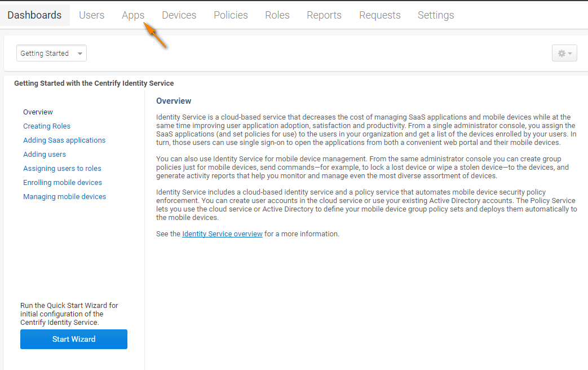The height and width of the screenshot is (370, 588).
Task: Switch to the Dashboards tab
Action: 34,15
